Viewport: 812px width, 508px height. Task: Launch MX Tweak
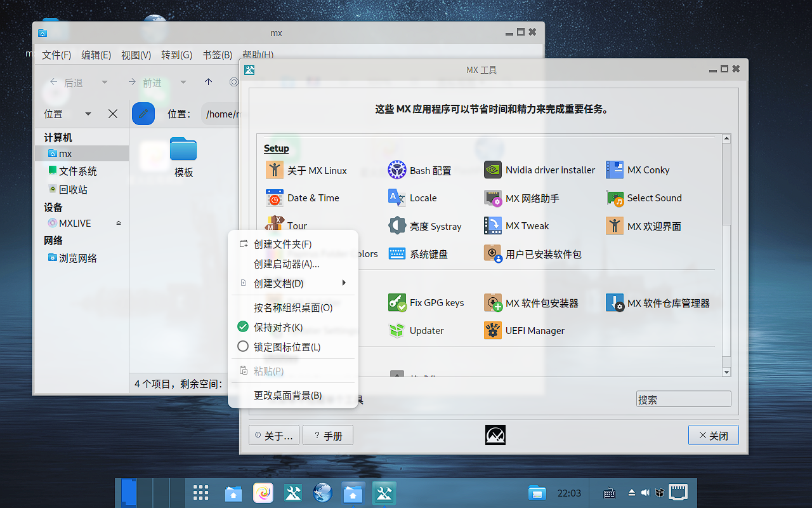pyautogui.click(x=493, y=226)
